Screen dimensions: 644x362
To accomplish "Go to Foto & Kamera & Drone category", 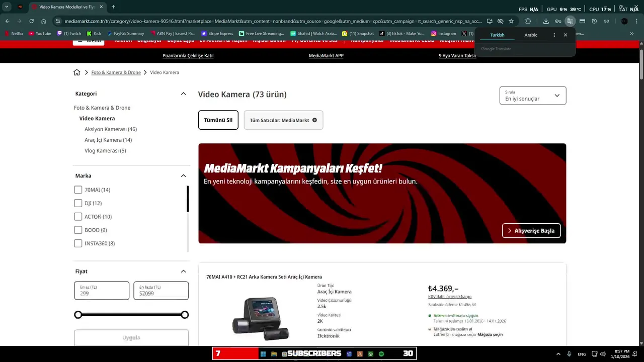I will coord(102,108).
